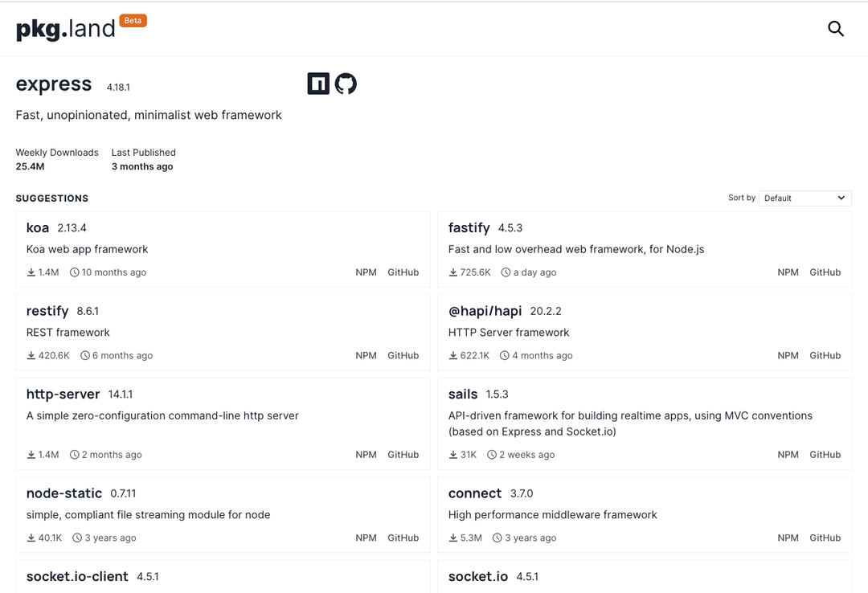Open socket.io-client package page
Image resolution: width=868 pixels, height=593 pixels.
pyautogui.click(x=77, y=577)
